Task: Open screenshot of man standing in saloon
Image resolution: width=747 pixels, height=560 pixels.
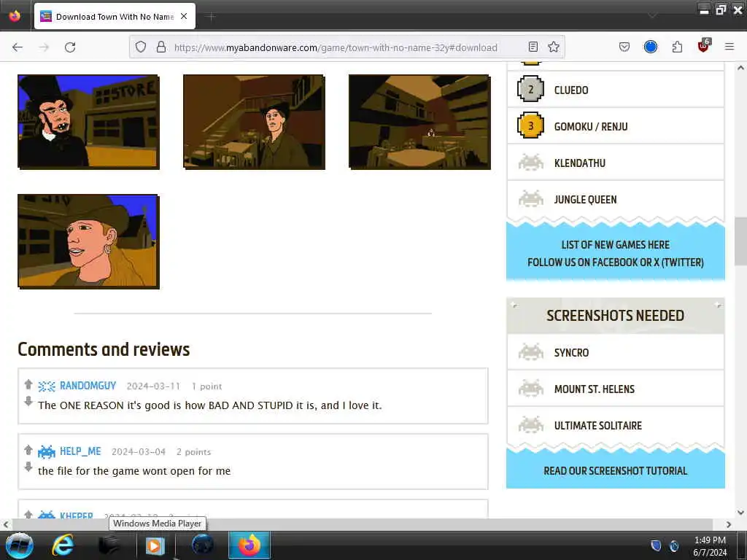Action: [x=254, y=122]
